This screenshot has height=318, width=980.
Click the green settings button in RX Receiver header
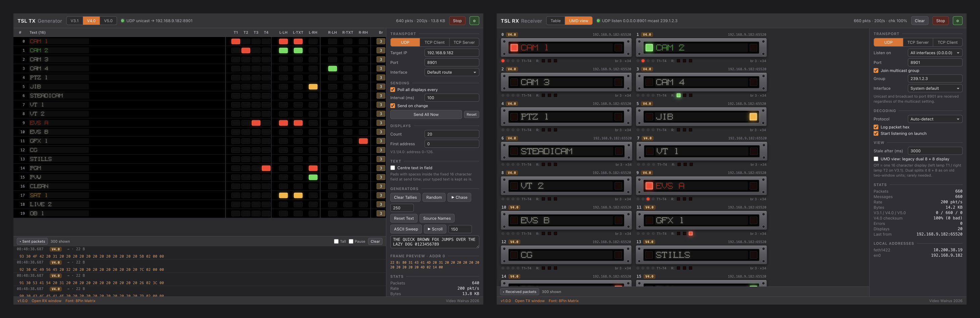coord(958,21)
